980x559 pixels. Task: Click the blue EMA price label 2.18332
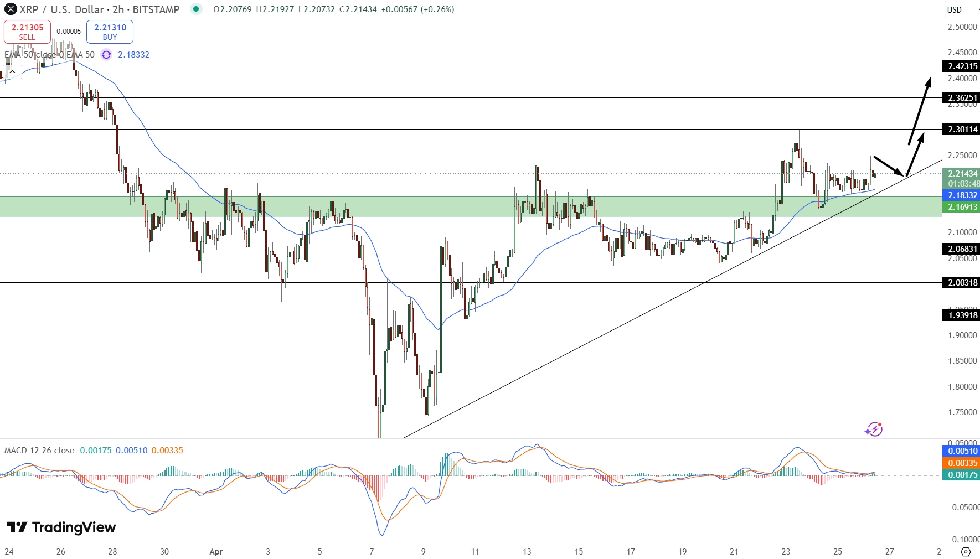[961, 195]
